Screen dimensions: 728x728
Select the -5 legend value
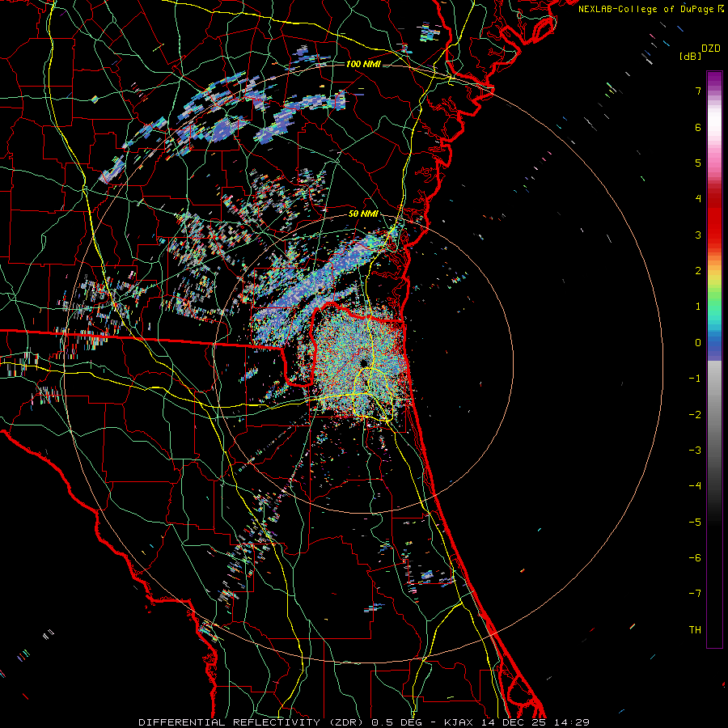point(695,522)
